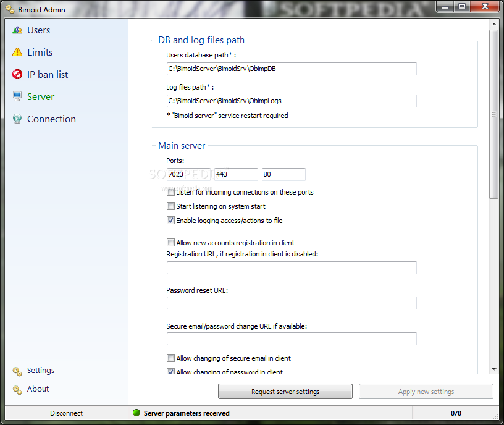Open the Limits section
This screenshot has width=504, height=425.
(x=40, y=52)
